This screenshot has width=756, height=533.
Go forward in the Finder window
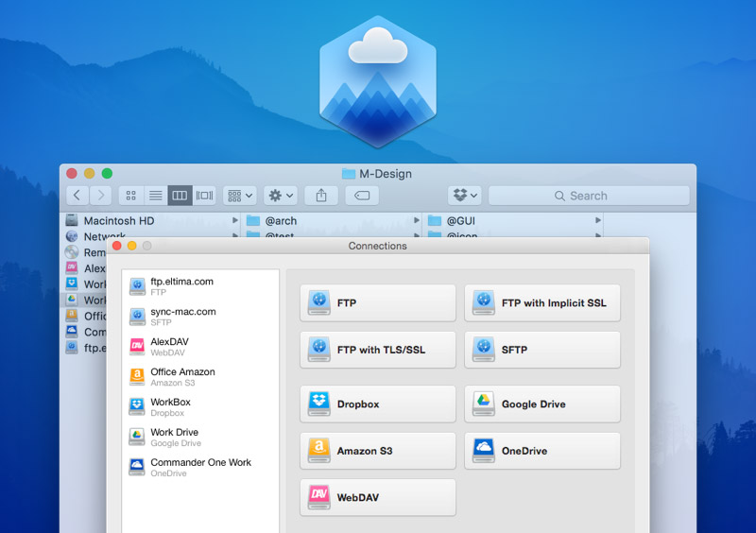coord(100,196)
